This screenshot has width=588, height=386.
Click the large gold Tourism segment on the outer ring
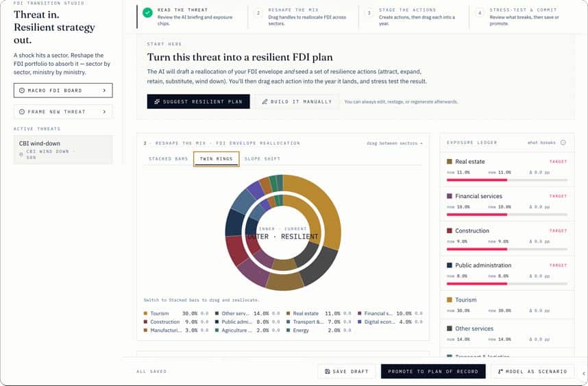(x=324, y=204)
